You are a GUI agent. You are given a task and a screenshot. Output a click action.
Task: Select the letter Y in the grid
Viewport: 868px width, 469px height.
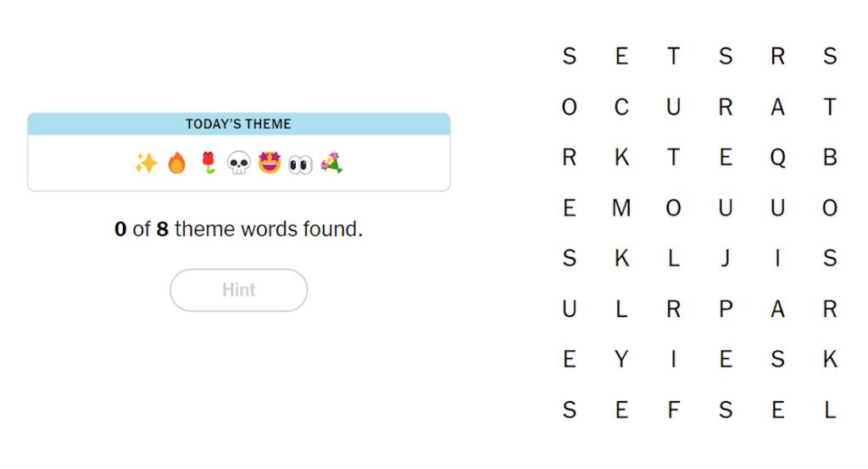(621, 360)
